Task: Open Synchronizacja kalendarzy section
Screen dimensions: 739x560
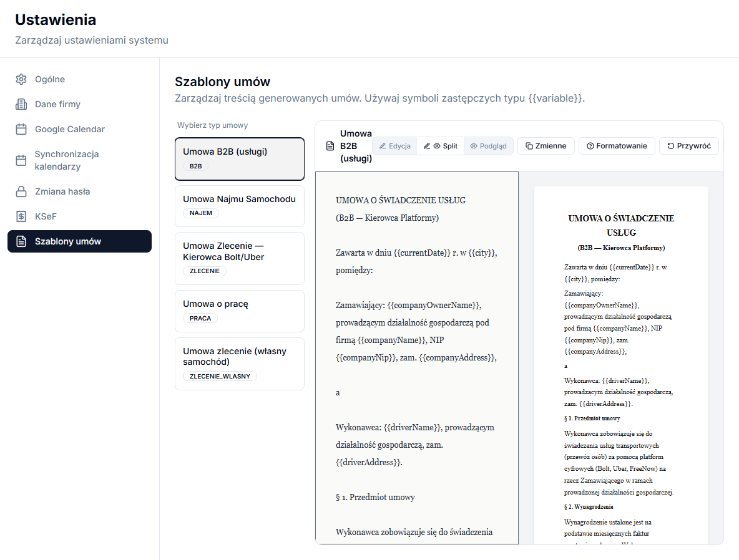Action: tap(79, 160)
